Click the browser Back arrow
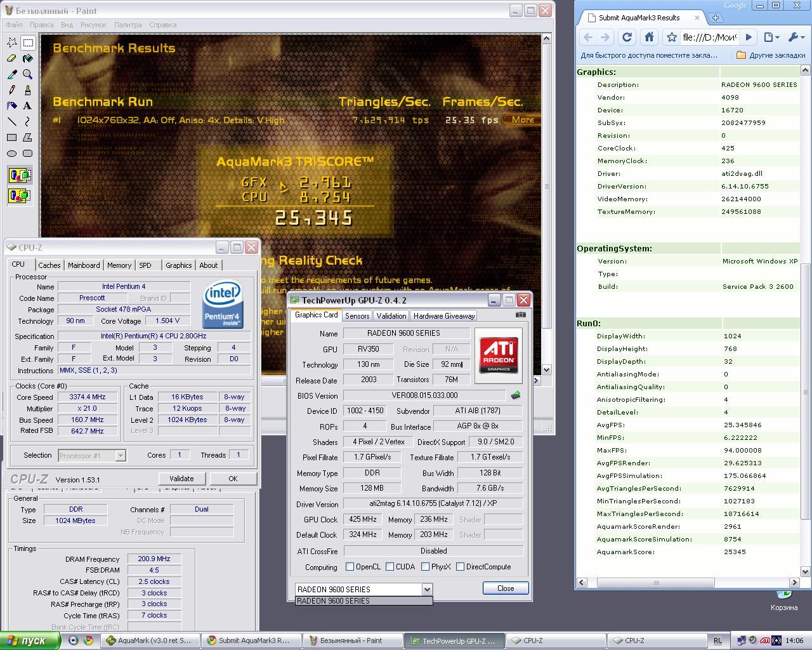This screenshot has width=812, height=650. coord(588,37)
